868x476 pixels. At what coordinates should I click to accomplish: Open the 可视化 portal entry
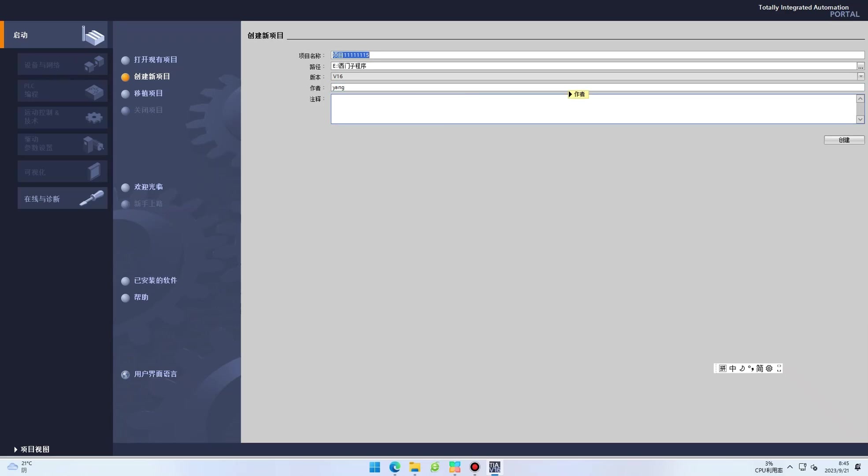(x=63, y=171)
